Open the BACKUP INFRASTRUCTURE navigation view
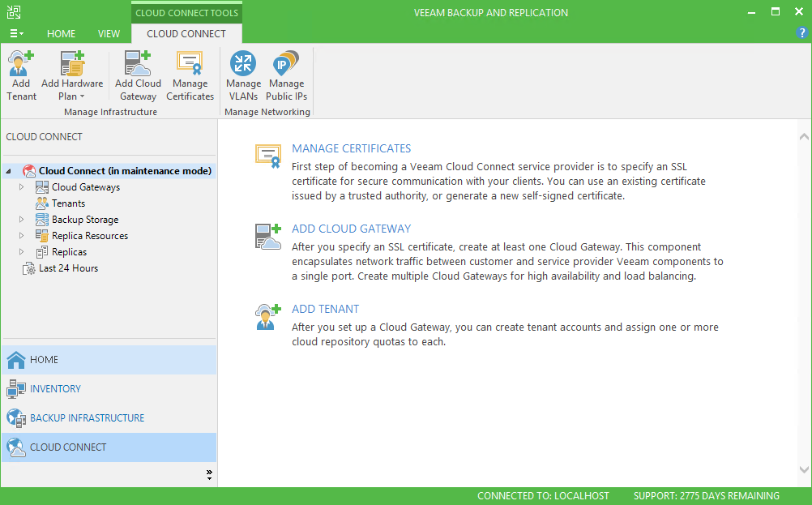Screen dimensions: 812x505 click(109, 418)
